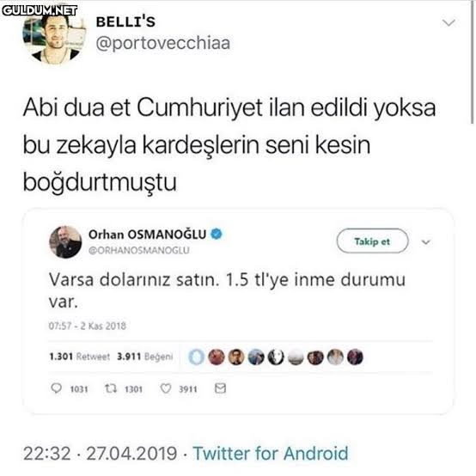
Task: Click the @ORHANOSMANOGLU handle
Action: [x=139, y=250]
